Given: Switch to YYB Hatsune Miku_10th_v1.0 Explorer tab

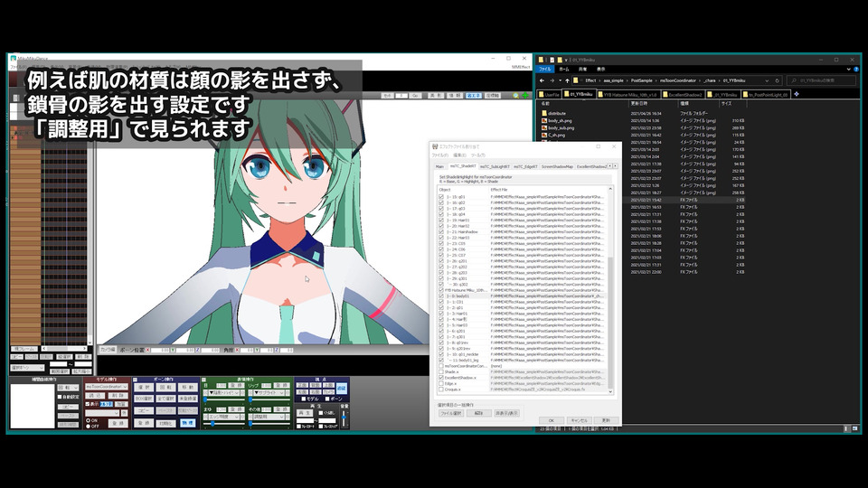Looking at the screenshot, I should click(628, 95).
